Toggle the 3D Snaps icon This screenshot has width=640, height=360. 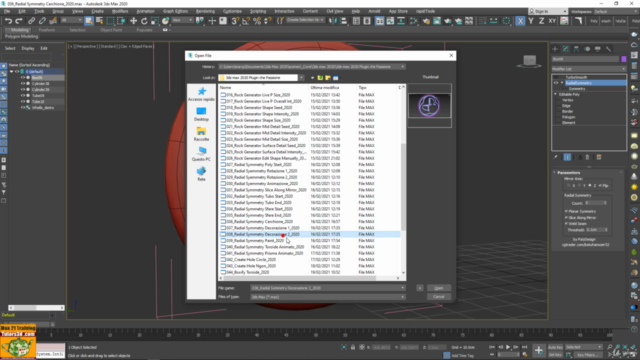235,20
